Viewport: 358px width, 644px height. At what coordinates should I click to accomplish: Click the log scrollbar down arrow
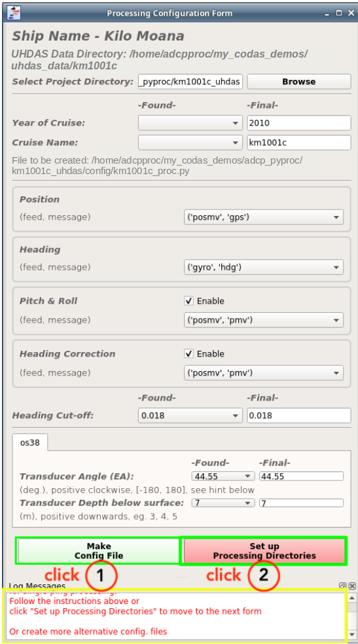click(352, 635)
